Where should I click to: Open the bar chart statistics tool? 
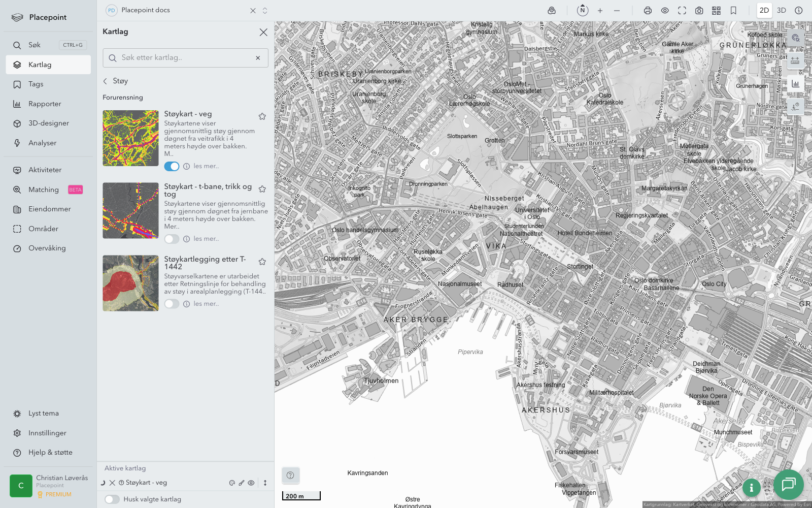pos(795,84)
